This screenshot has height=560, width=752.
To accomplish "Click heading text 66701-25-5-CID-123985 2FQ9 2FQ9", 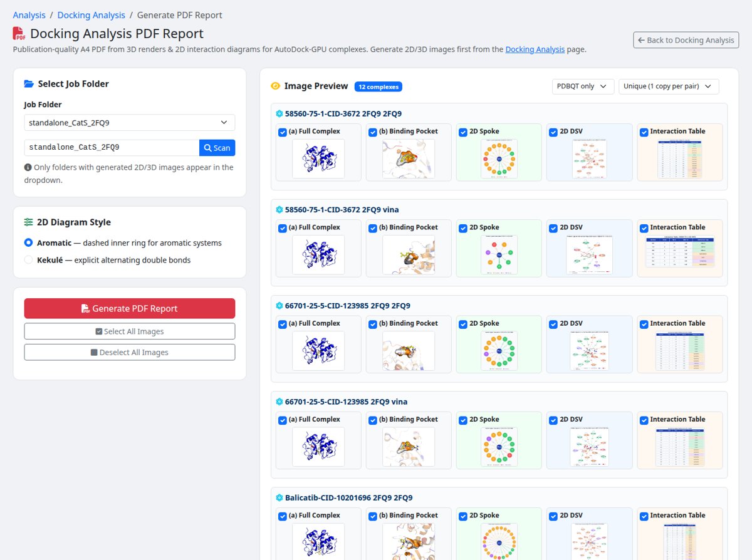I will point(348,306).
